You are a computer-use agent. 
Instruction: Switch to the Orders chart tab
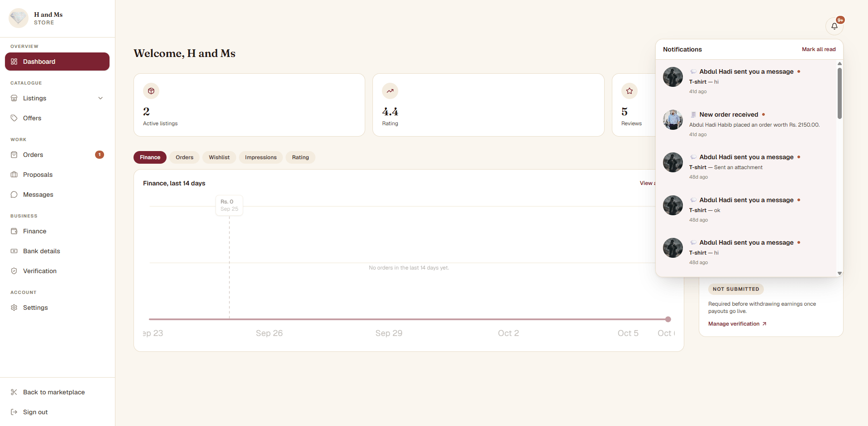point(185,157)
